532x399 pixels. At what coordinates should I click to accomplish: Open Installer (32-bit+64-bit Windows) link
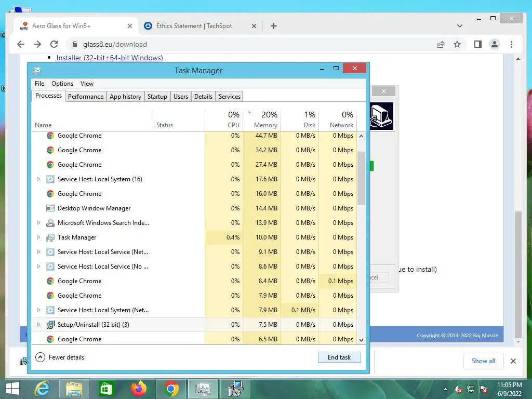point(110,58)
